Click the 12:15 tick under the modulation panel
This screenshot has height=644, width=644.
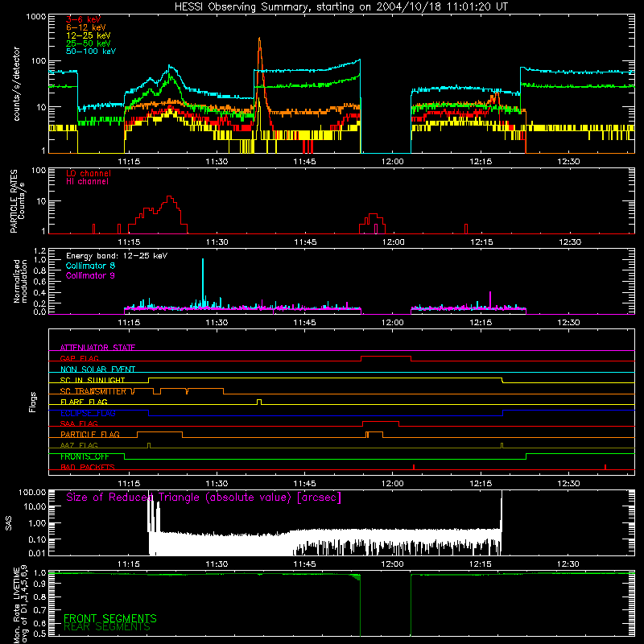tap(481, 323)
